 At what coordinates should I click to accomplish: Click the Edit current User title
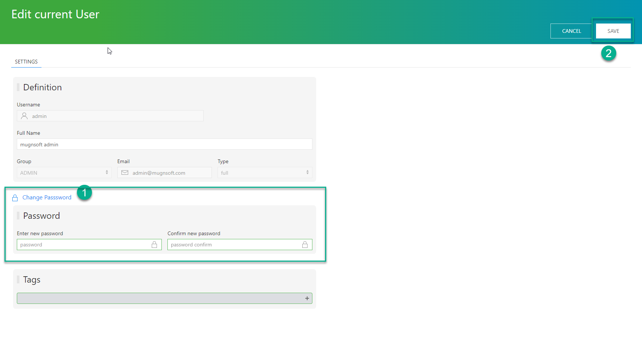55,14
